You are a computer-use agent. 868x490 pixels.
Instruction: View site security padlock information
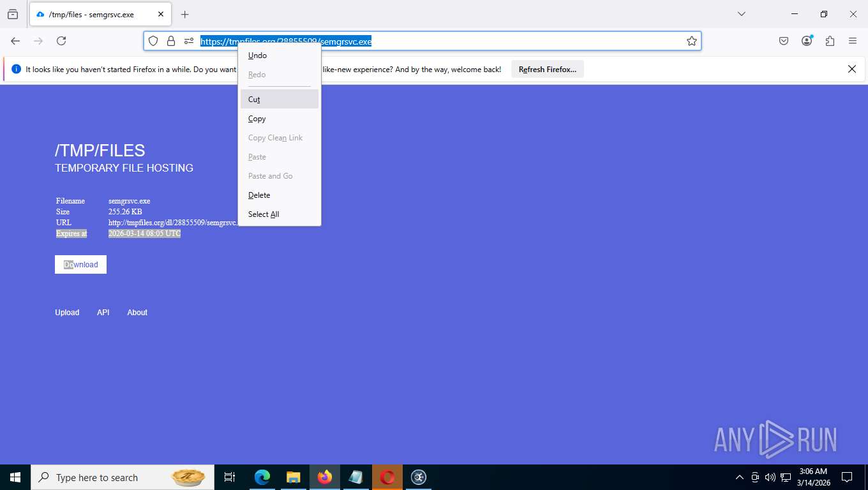tap(170, 41)
